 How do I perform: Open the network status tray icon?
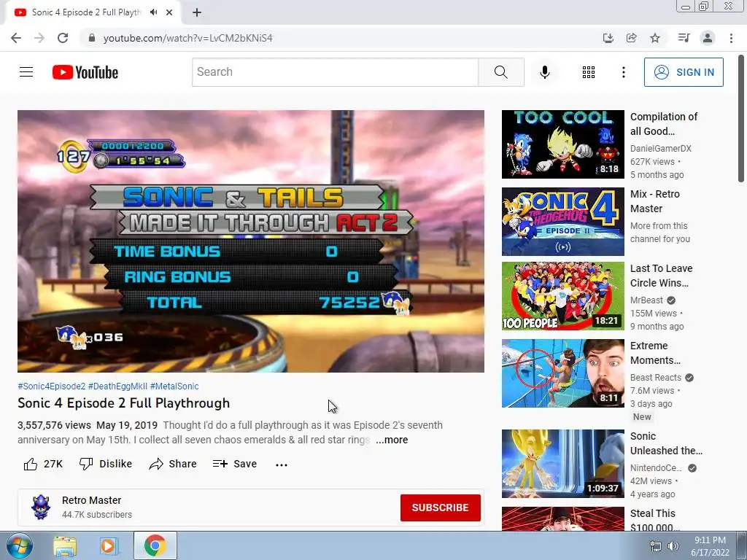click(x=656, y=546)
